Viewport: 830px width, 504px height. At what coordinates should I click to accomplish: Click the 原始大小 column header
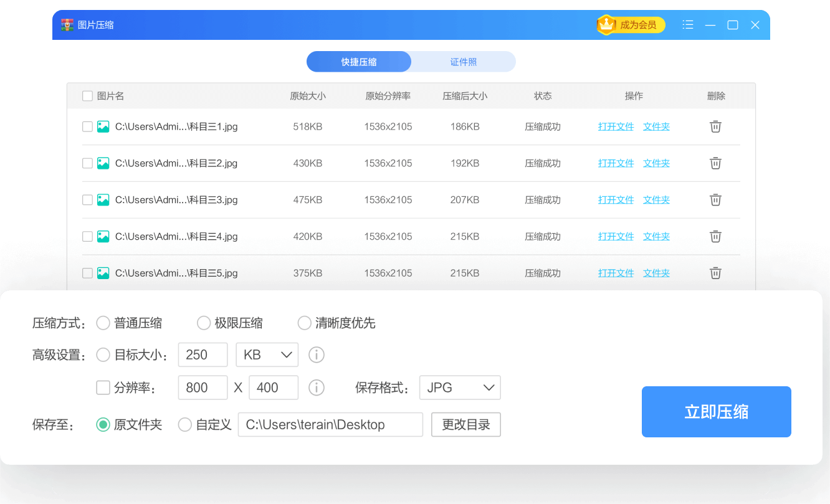308,96
